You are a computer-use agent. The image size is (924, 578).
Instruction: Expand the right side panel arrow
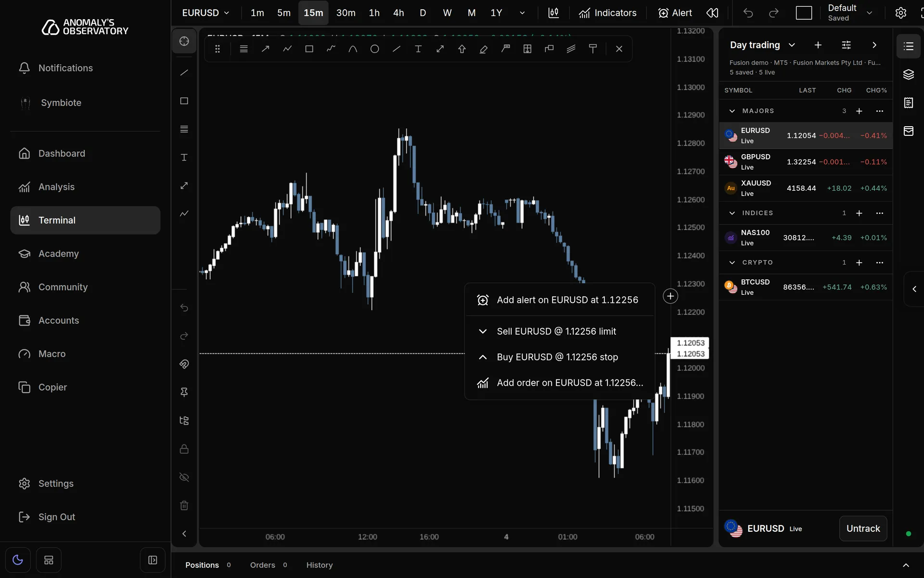pos(914,289)
